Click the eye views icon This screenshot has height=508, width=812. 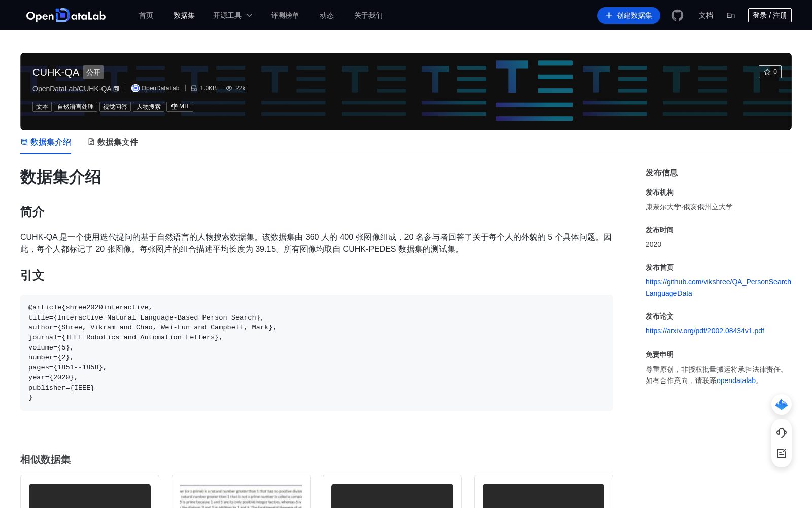point(229,88)
